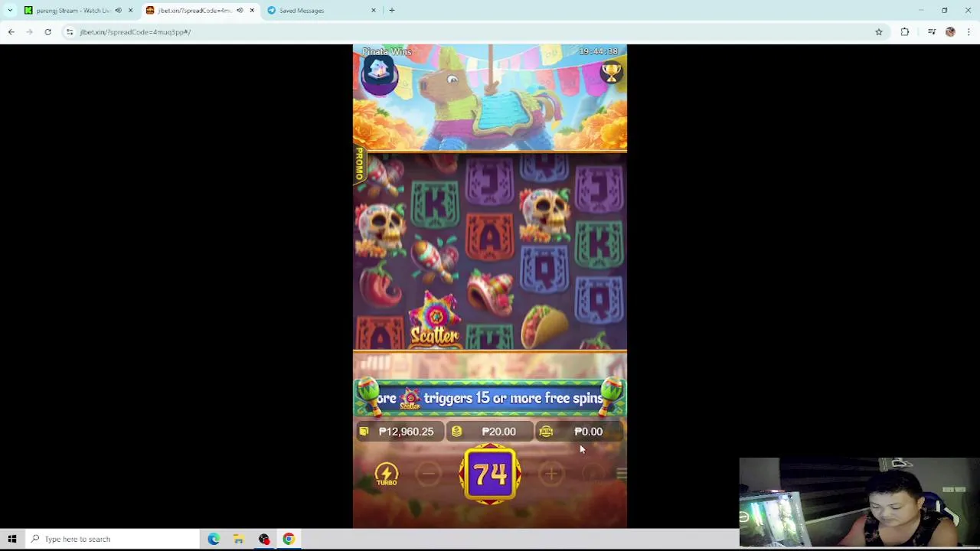Mute the parengj Stream tab audio

coord(118,11)
